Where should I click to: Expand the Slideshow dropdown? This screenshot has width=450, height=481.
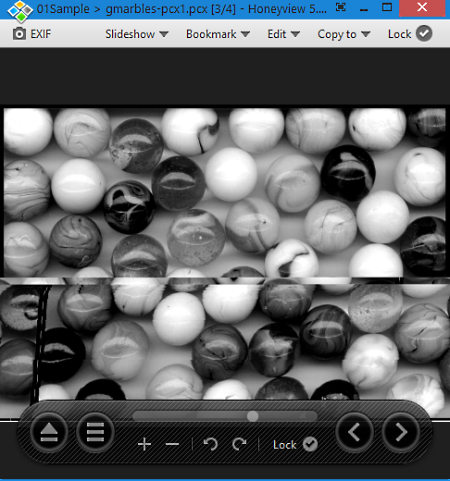[x=137, y=34]
